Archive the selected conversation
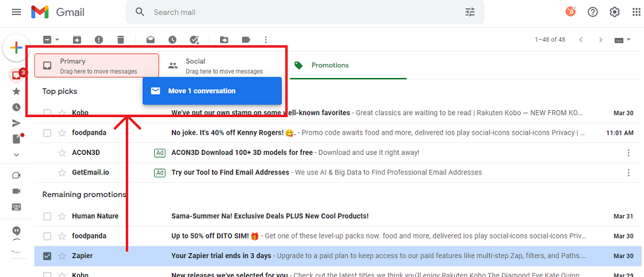The width and height of the screenshot is (644, 277). 77,40
